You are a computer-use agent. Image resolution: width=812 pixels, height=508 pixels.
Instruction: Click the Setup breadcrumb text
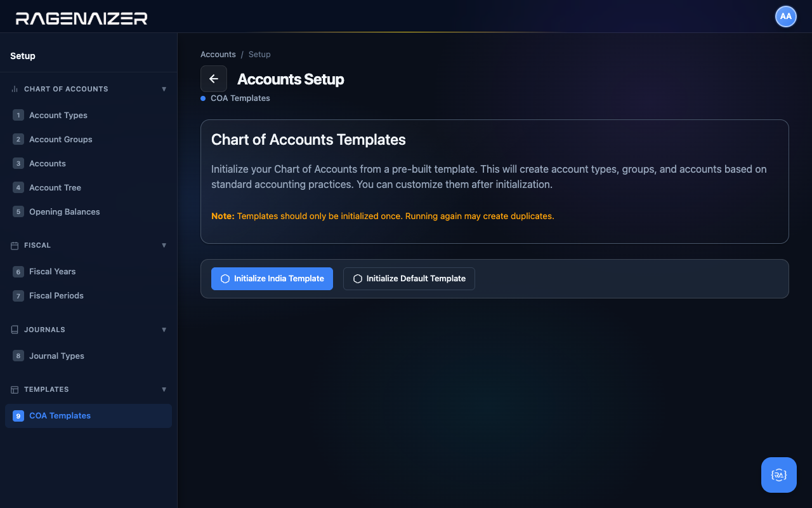tap(259, 55)
